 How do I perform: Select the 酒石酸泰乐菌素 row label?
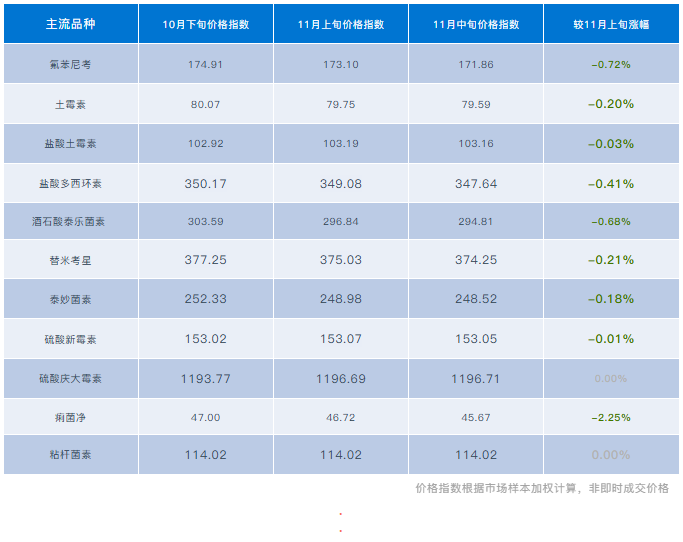[x=69, y=222]
